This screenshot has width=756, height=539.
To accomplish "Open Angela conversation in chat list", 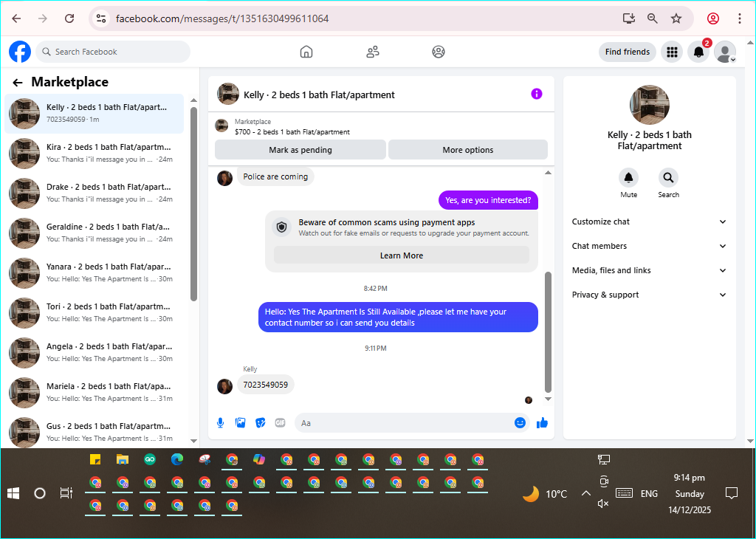I will click(94, 352).
